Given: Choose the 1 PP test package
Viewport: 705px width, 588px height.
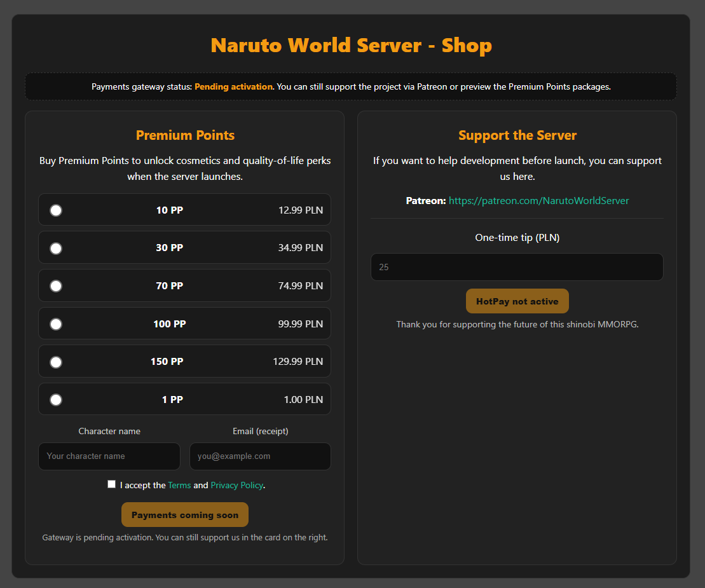Looking at the screenshot, I should coord(56,399).
